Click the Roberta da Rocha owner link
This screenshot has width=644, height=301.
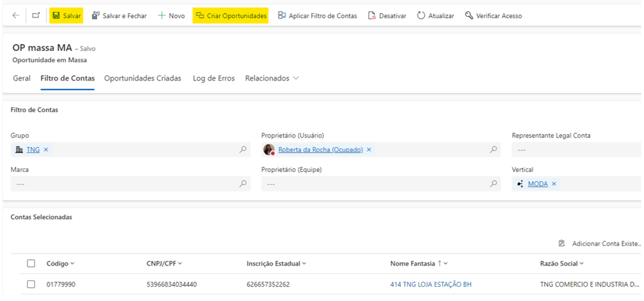point(320,150)
